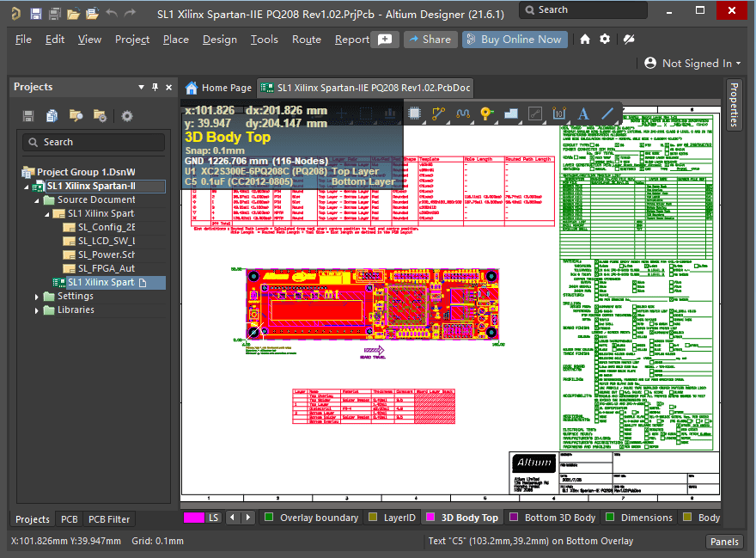Click Buy Online Now button
The image size is (756, 558).
[515, 39]
